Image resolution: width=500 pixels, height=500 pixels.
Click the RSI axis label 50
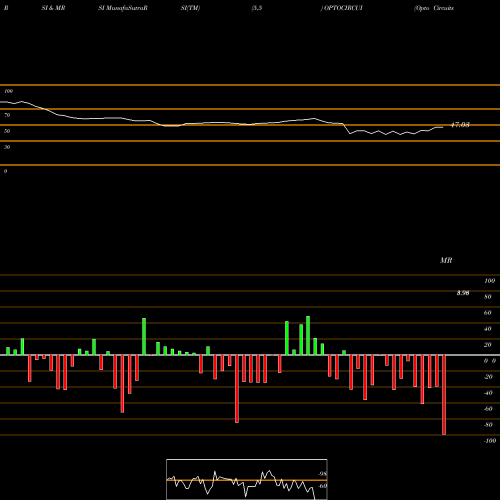[x=7, y=131]
